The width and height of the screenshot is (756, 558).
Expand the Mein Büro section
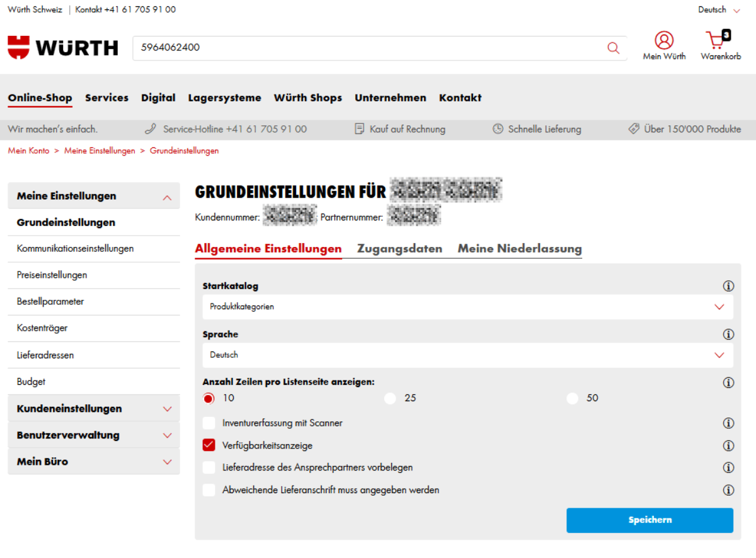(x=94, y=462)
